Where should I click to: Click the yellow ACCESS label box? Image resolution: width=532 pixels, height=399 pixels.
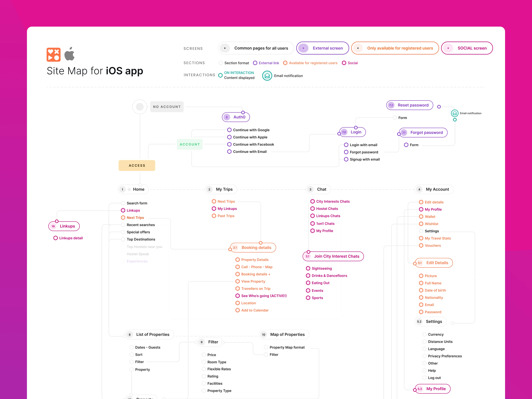(137, 165)
